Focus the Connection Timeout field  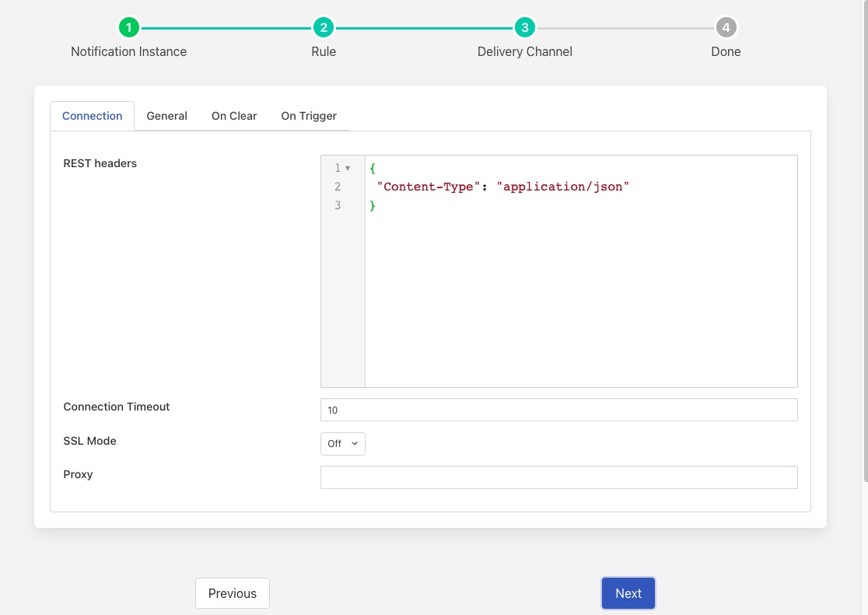coord(558,410)
